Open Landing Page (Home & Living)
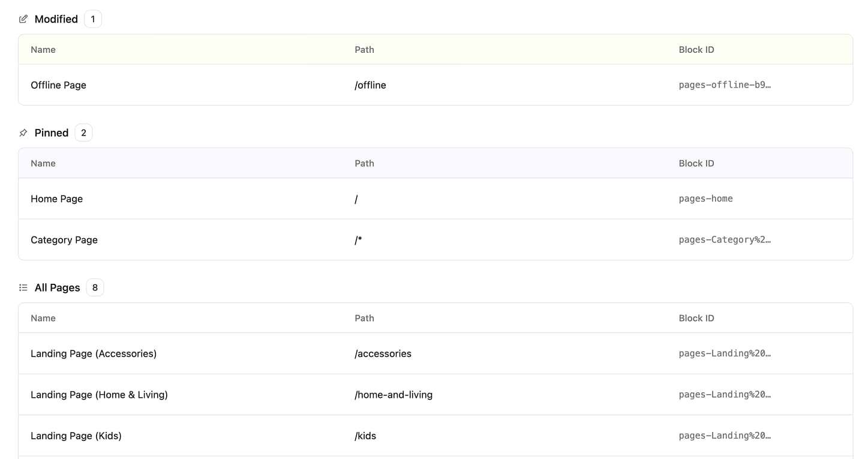 99,395
